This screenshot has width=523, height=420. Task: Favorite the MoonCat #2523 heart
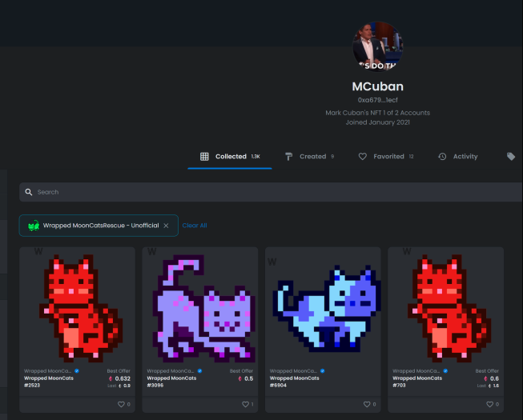(121, 404)
